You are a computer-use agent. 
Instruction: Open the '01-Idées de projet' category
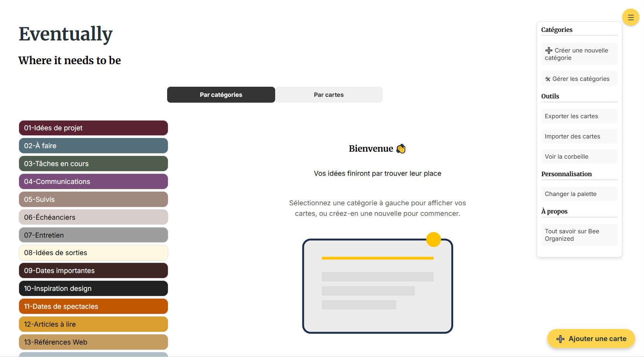[x=93, y=128]
